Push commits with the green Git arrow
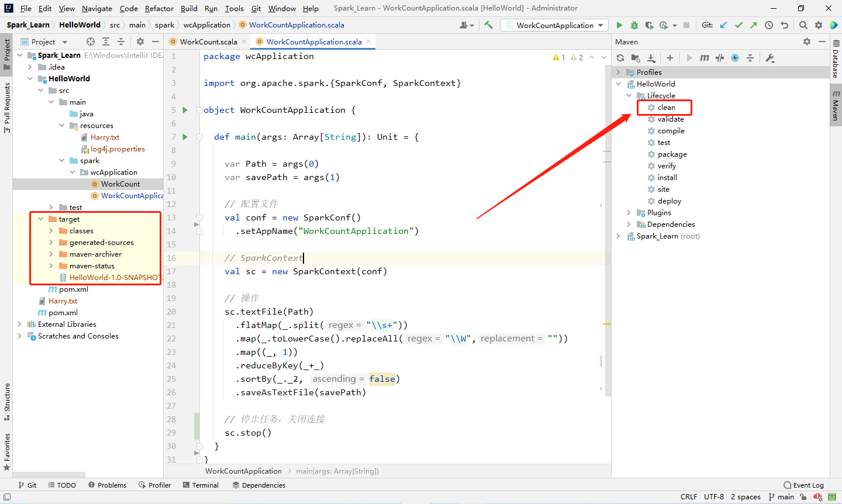Image resolution: width=842 pixels, height=504 pixels. click(754, 25)
